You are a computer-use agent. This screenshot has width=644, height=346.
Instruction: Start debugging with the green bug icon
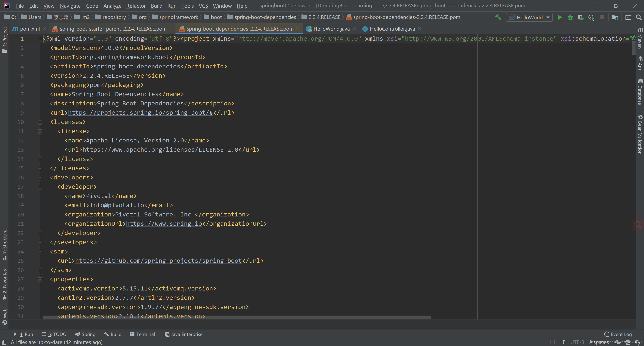570,17
